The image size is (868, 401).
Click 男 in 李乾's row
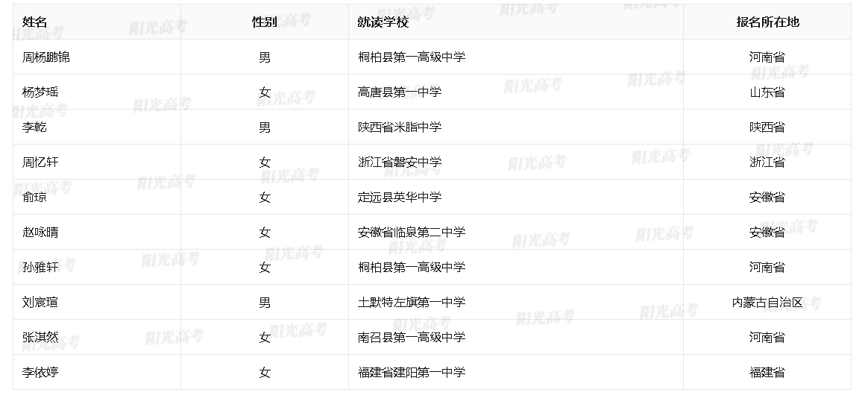pyautogui.click(x=265, y=127)
